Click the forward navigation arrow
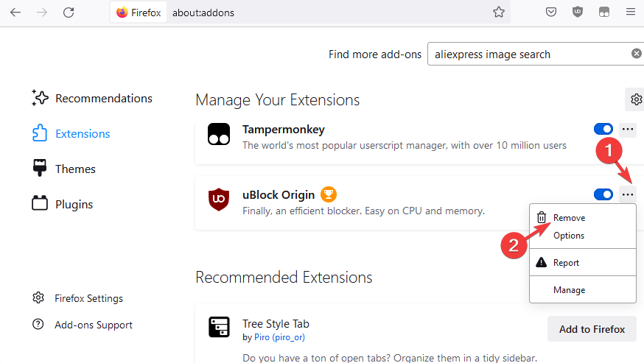 pyautogui.click(x=42, y=13)
